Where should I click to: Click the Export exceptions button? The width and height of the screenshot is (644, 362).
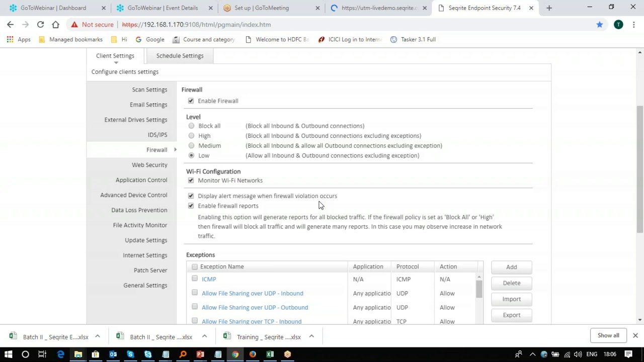[511, 315]
